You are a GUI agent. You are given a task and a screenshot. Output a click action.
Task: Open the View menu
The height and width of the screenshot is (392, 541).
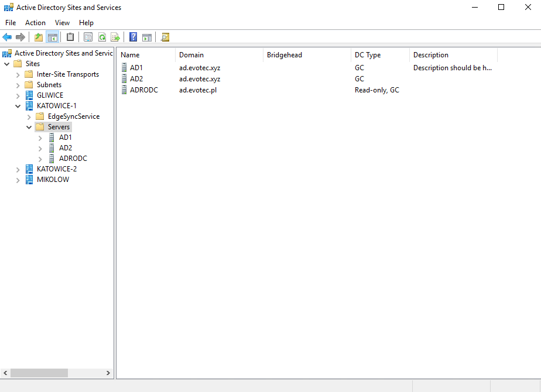(62, 22)
